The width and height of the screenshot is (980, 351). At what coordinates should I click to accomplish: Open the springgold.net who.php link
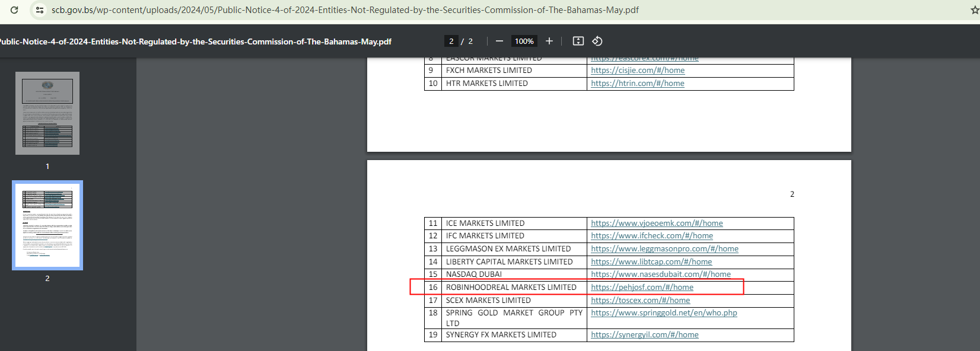point(664,313)
